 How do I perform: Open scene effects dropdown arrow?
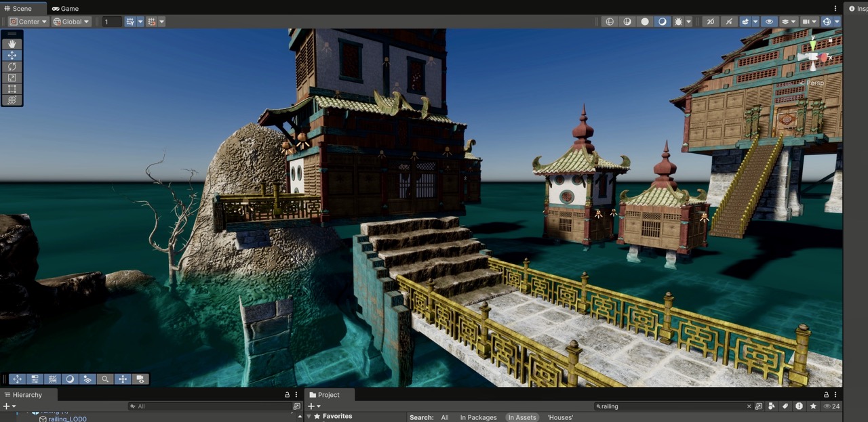pos(755,22)
